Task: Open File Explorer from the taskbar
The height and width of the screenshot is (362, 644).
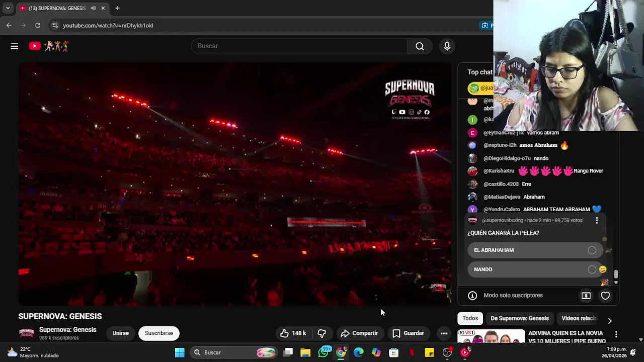Action: pos(305,352)
